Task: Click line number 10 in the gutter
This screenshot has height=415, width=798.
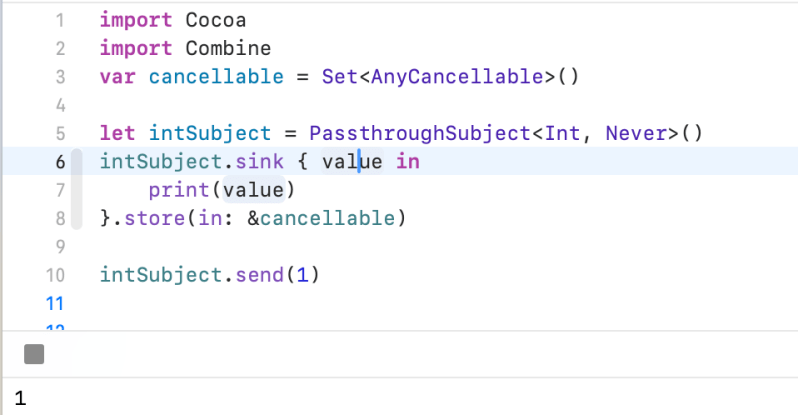Action: (55, 274)
